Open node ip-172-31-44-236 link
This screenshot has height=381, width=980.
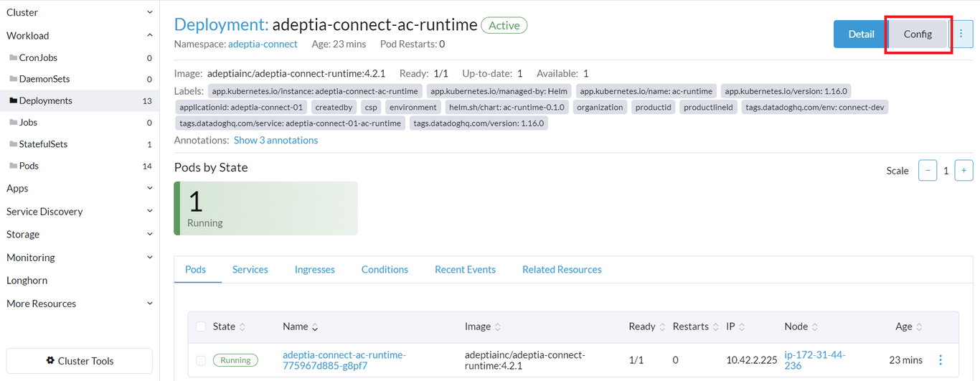click(x=815, y=360)
